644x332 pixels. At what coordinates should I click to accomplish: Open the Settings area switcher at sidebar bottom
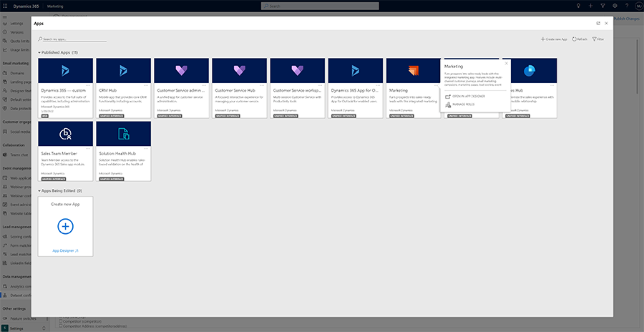24,328
